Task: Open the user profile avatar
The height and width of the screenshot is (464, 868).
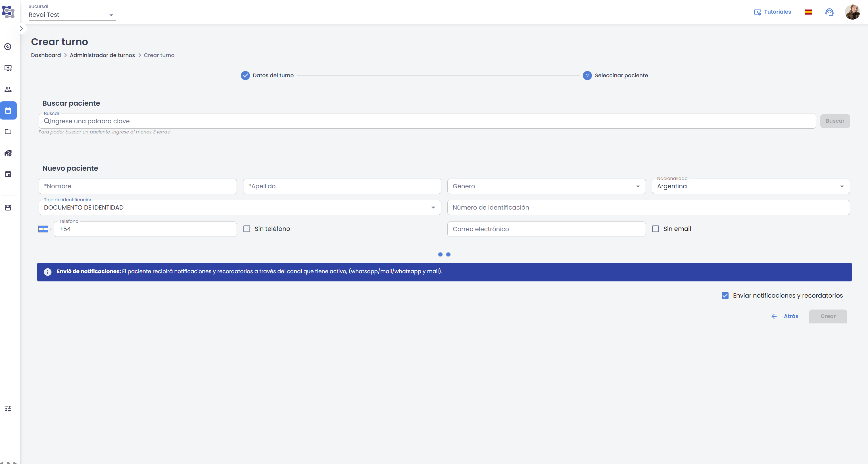Action: (x=852, y=12)
